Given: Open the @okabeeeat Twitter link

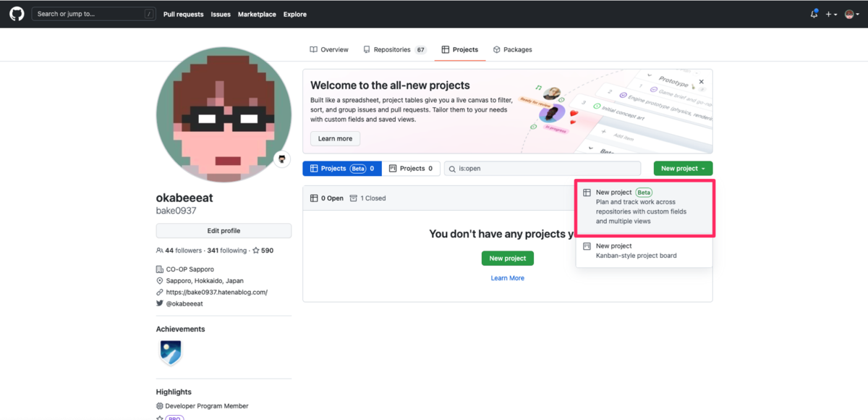Looking at the screenshot, I should point(184,303).
